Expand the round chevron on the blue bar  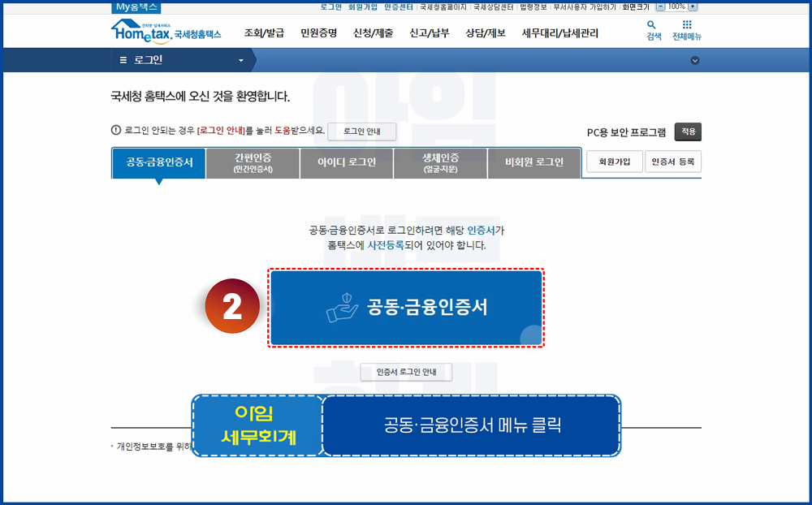[695, 61]
